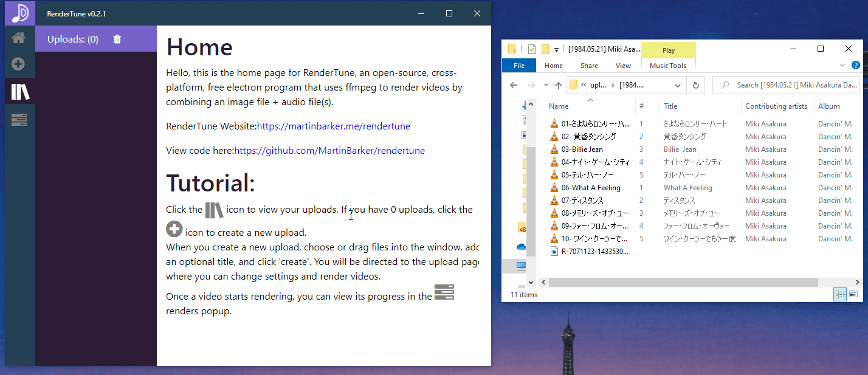Click the RenderTune logo icon
The width and height of the screenshot is (868, 375).
20,13
